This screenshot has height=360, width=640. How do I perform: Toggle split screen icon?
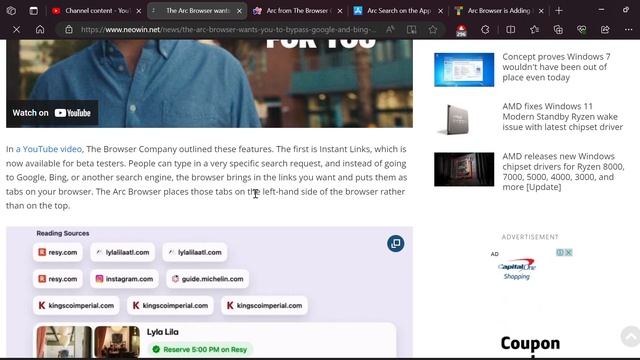pos(511,29)
